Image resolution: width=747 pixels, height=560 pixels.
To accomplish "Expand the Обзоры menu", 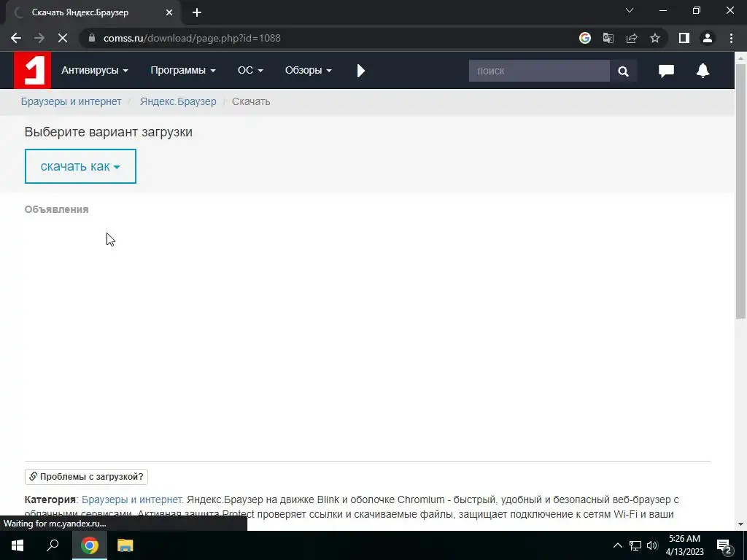I will point(309,71).
